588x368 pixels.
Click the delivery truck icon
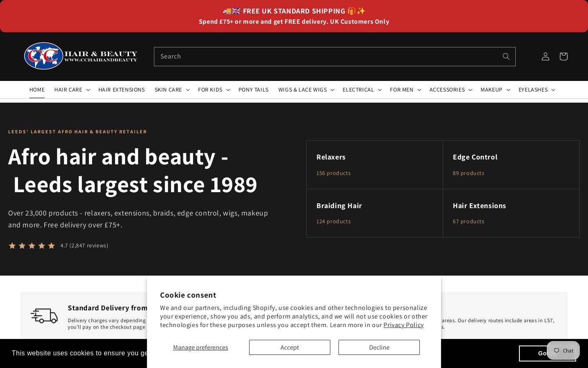44,316
